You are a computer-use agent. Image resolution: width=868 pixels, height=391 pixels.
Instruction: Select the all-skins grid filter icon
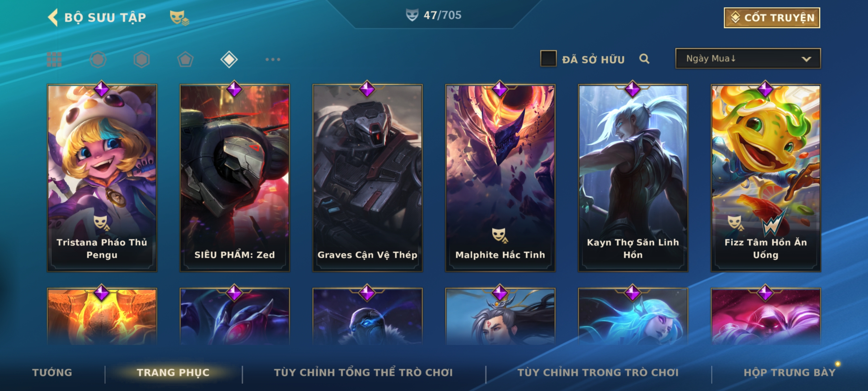(54, 59)
